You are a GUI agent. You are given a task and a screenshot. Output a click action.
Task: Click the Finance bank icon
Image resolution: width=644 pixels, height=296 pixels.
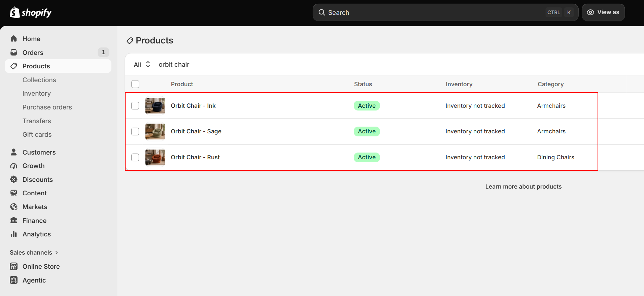coord(14,221)
